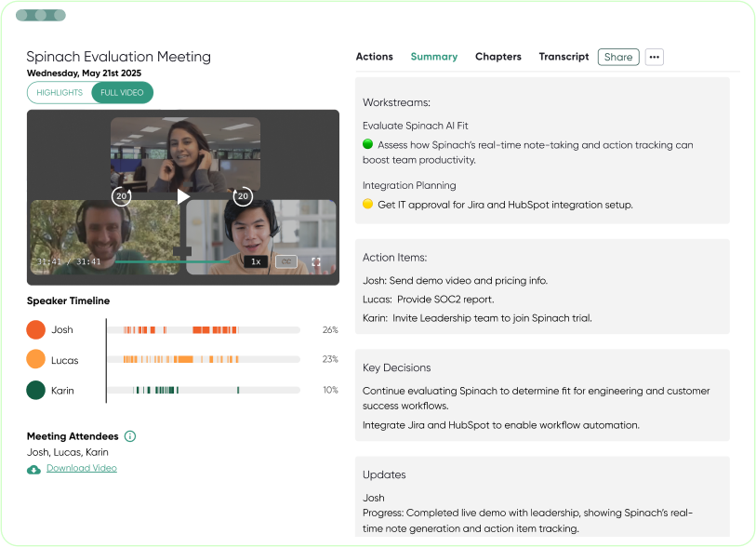The image size is (756, 547).
Task: Select FULL VIDEO mode
Action: pos(122,93)
